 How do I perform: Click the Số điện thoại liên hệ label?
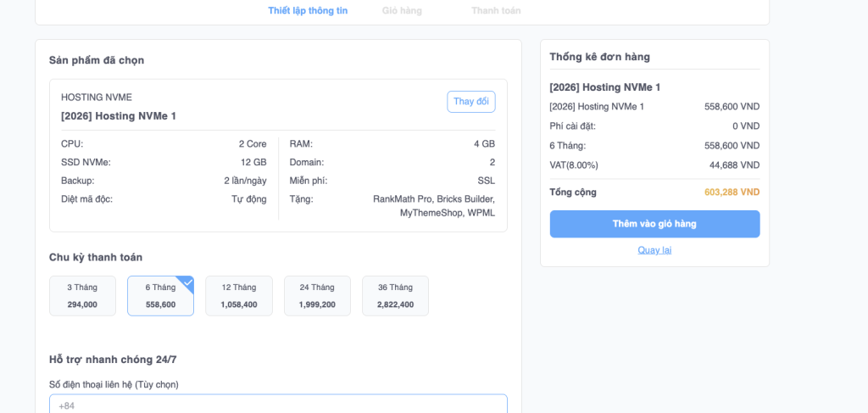tap(114, 384)
